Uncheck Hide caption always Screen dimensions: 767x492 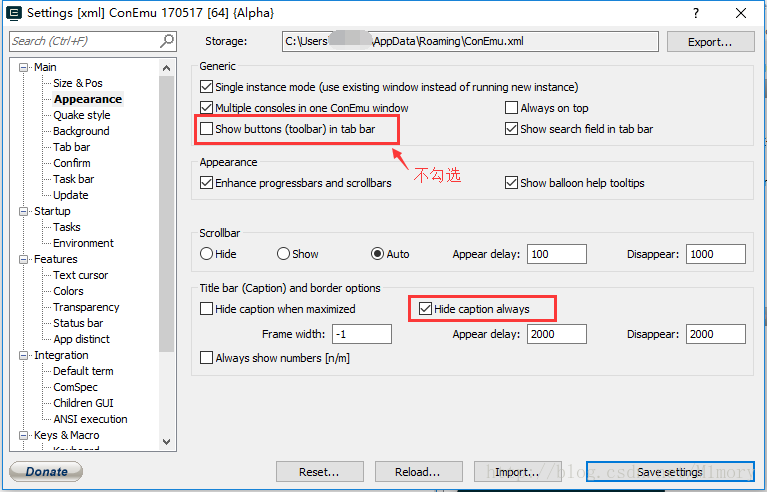pyautogui.click(x=426, y=309)
